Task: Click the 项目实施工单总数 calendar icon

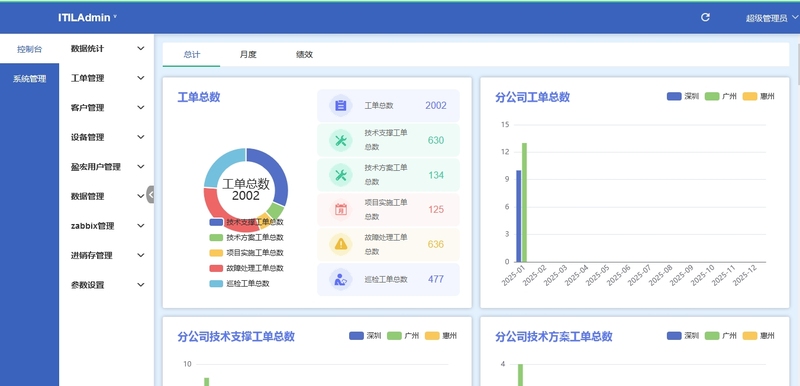Action: [x=341, y=210]
